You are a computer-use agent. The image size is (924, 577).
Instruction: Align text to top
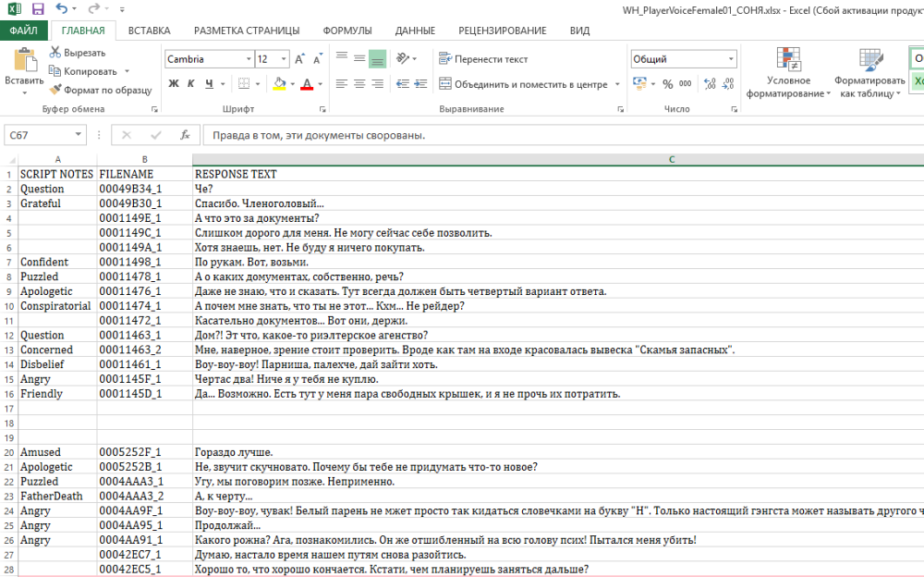click(x=342, y=58)
